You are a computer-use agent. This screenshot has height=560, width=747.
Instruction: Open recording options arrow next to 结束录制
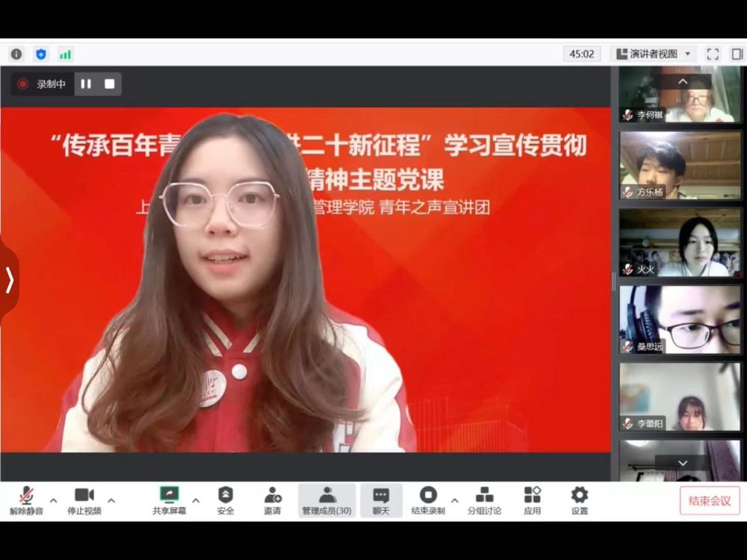point(454,500)
